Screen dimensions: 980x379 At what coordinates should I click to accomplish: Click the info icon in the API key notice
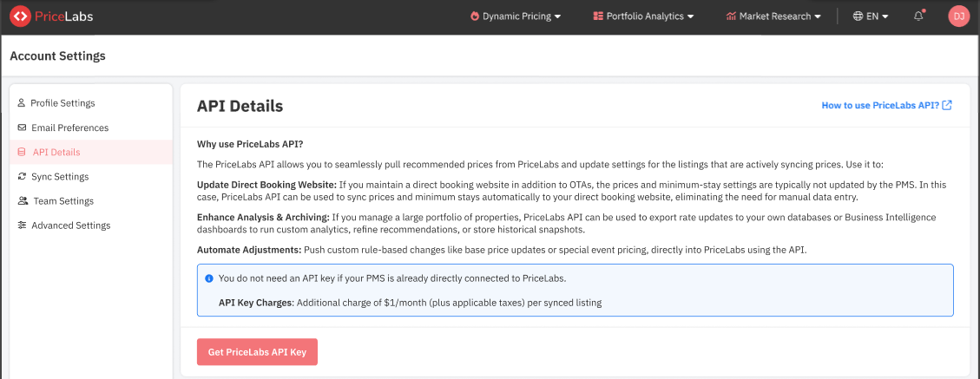tap(209, 278)
